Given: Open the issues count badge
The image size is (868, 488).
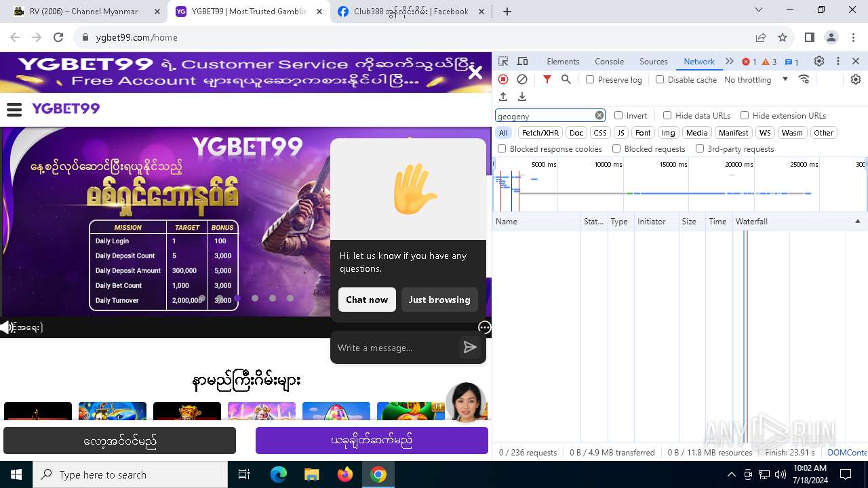Looking at the screenshot, I should tap(792, 62).
